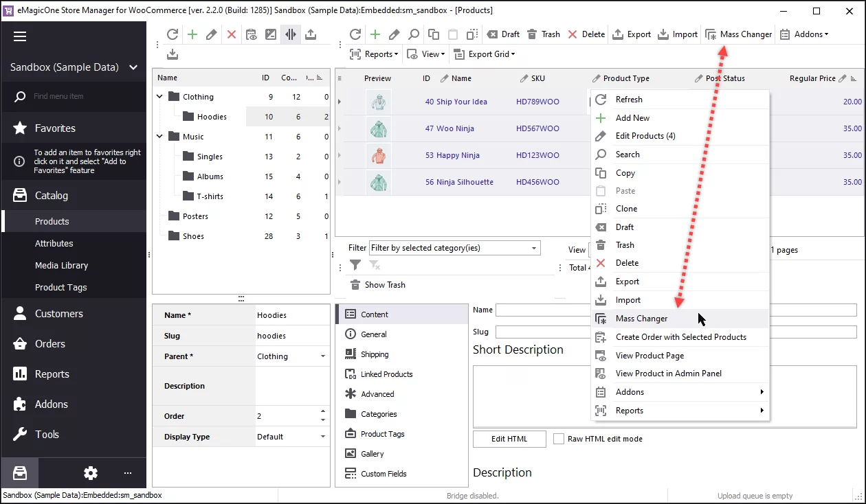Click Show Trash button
This screenshot has width=866, height=504.
click(377, 285)
